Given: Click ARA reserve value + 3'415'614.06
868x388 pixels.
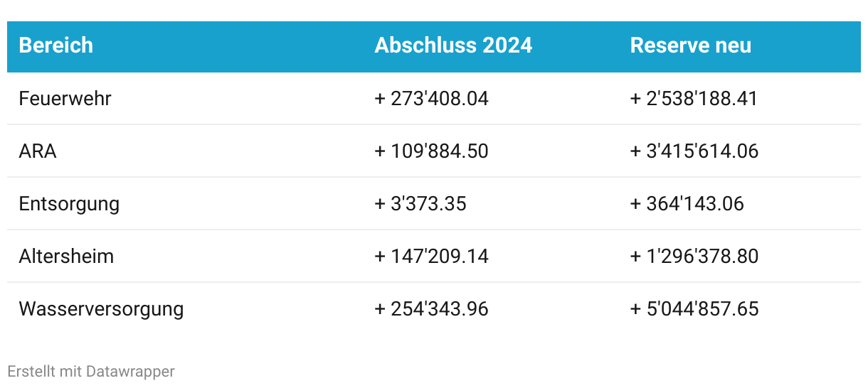Looking at the screenshot, I should click(x=694, y=151).
